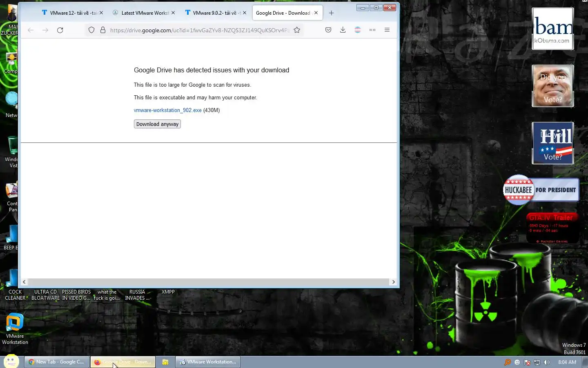Click the URL address field
The height and width of the screenshot is (368, 588).
pyautogui.click(x=199, y=30)
